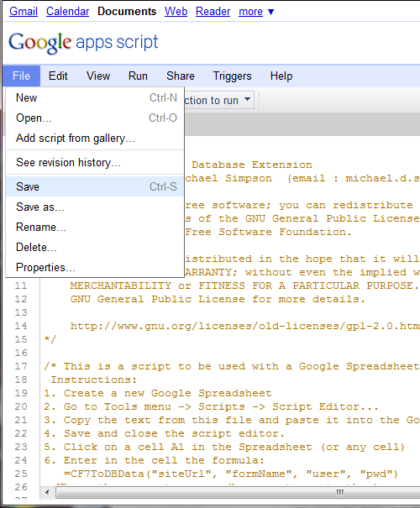The width and height of the screenshot is (420, 508).
Task: Choose Save as... menu item
Action: pyautogui.click(x=95, y=207)
